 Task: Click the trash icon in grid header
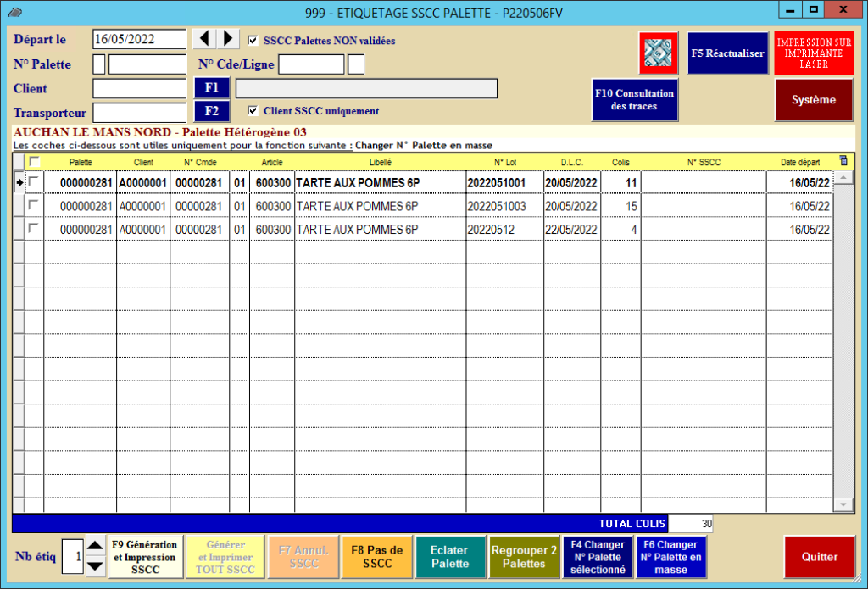click(843, 161)
